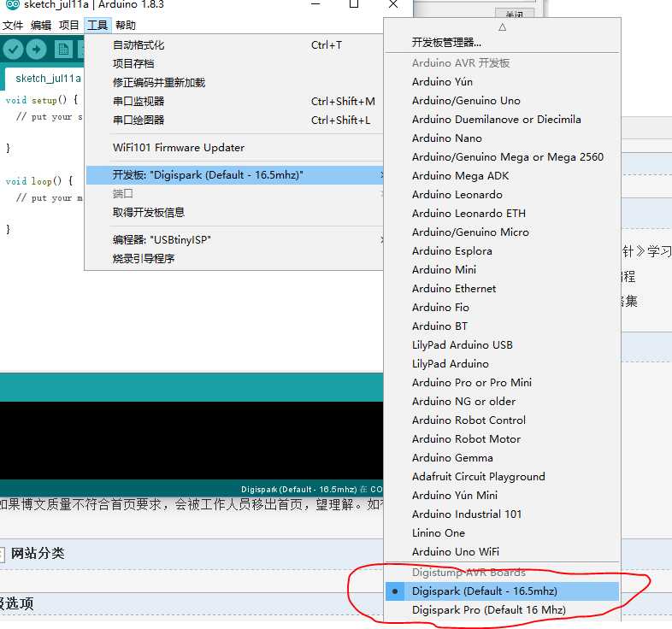Open the 帮助 menu
Viewport: 672px width, 629px height.
(126, 26)
